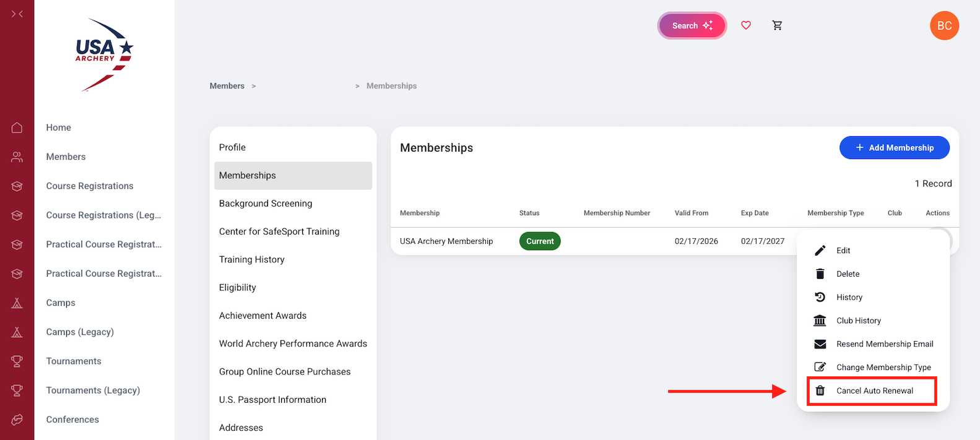
Task: Open the Background Screening tab
Action: pyautogui.click(x=266, y=204)
